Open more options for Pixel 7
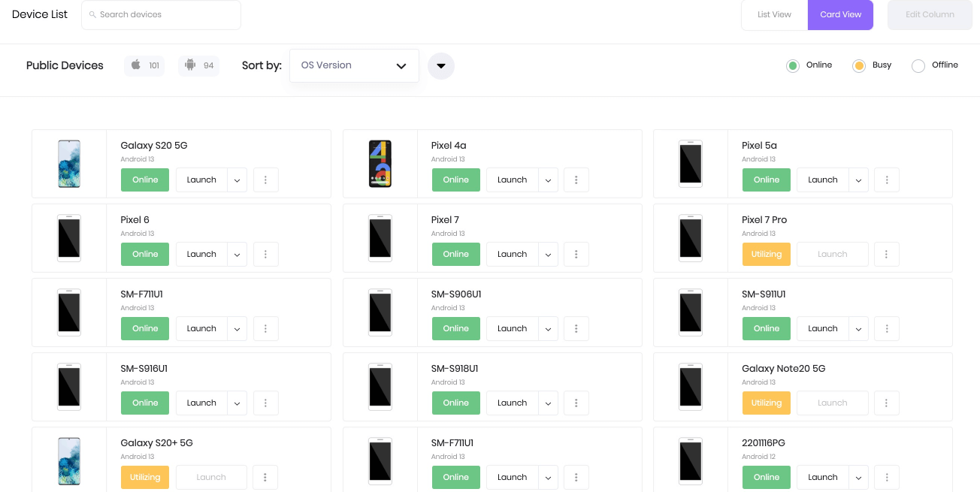980x492 pixels. 576,255
